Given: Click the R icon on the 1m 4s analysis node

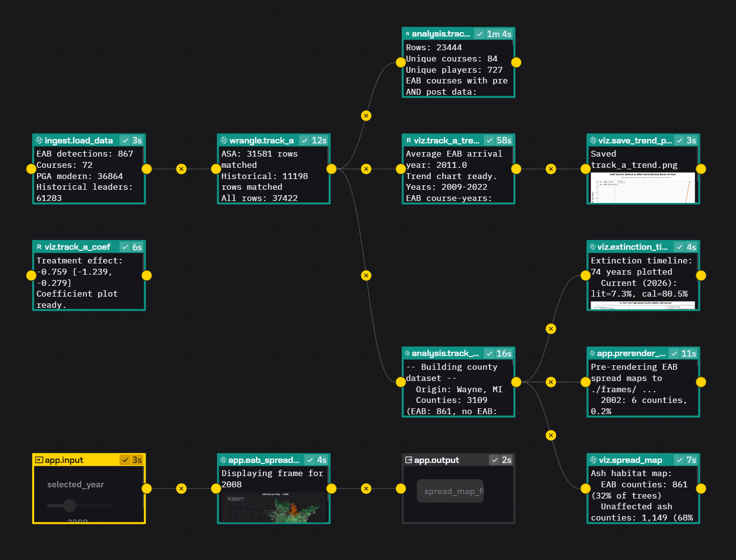Looking at the screenshot, I should click(408, 34).
